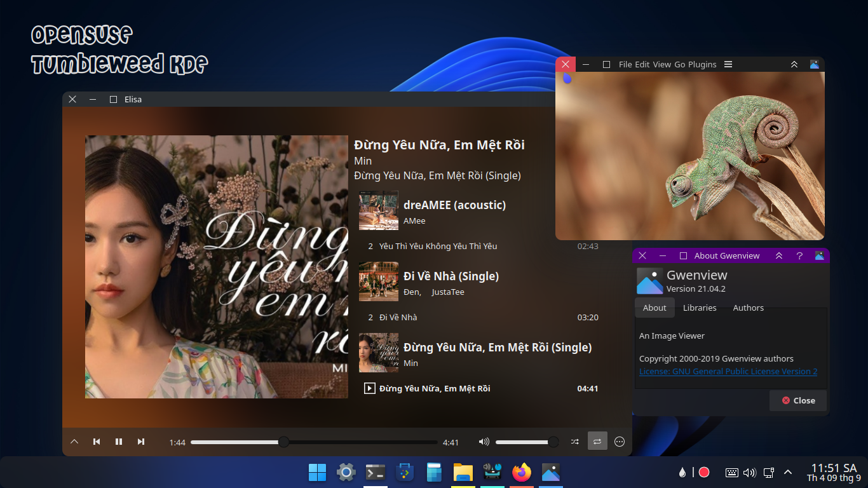Select the Đi Về Nhà (Single) album cover
868x488 pixels.
pos(379,281)
